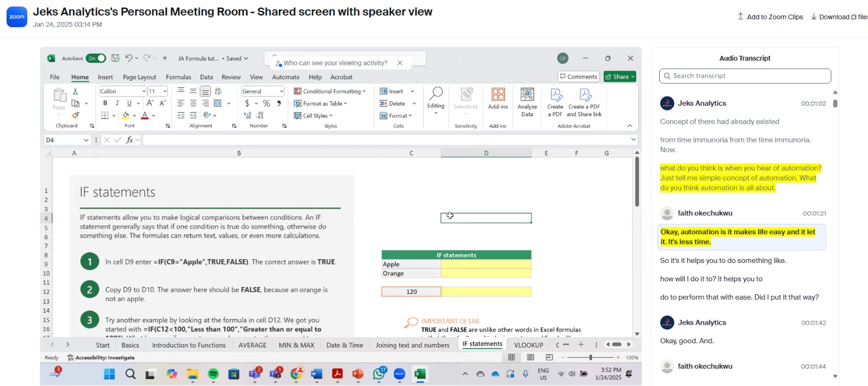868x386 pixels.
Task: Click the Undo arrow icon
Action: [x=129, y=58]
